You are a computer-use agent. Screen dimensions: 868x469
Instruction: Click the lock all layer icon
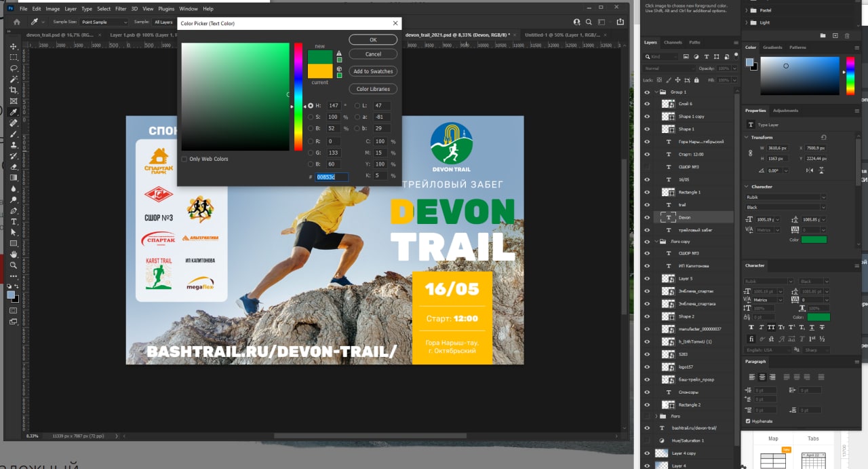pos(697,80)
